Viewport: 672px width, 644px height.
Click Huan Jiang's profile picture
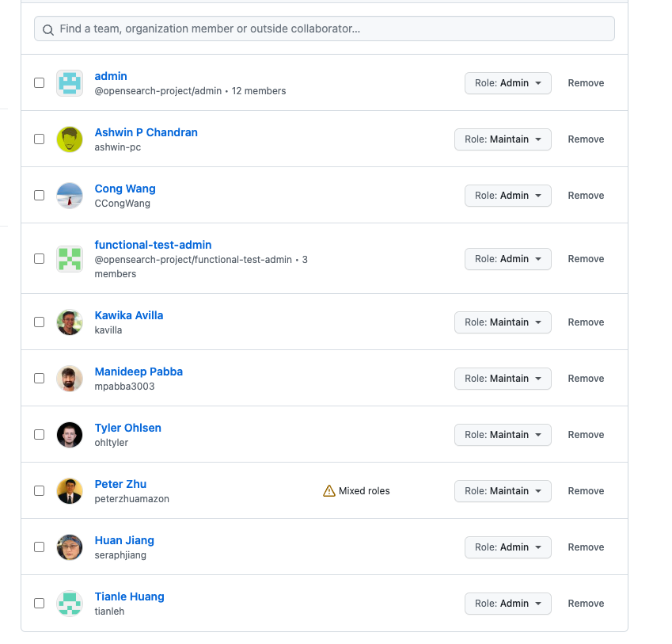coord(70,547)
